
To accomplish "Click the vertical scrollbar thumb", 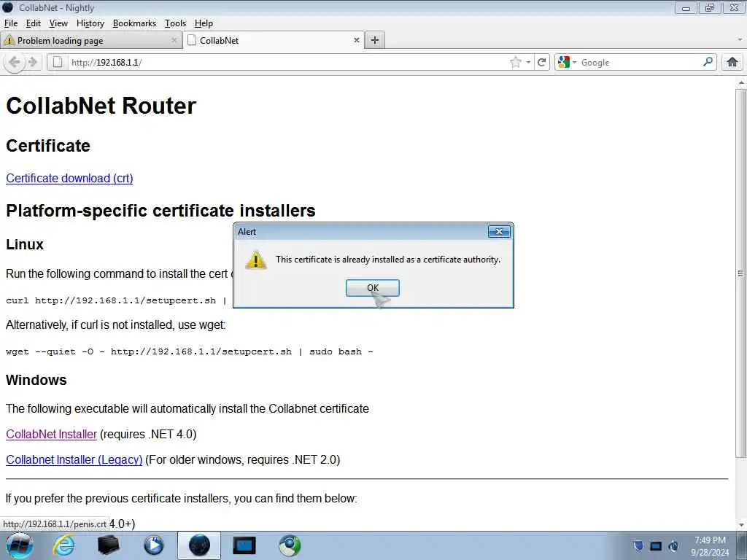I will 740,273.
